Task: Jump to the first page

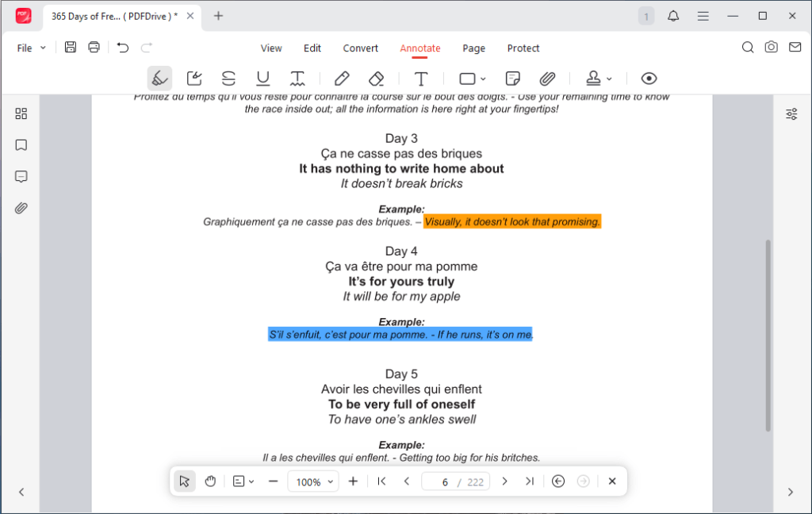Action: pyautogui.click(x=381, y=481)
